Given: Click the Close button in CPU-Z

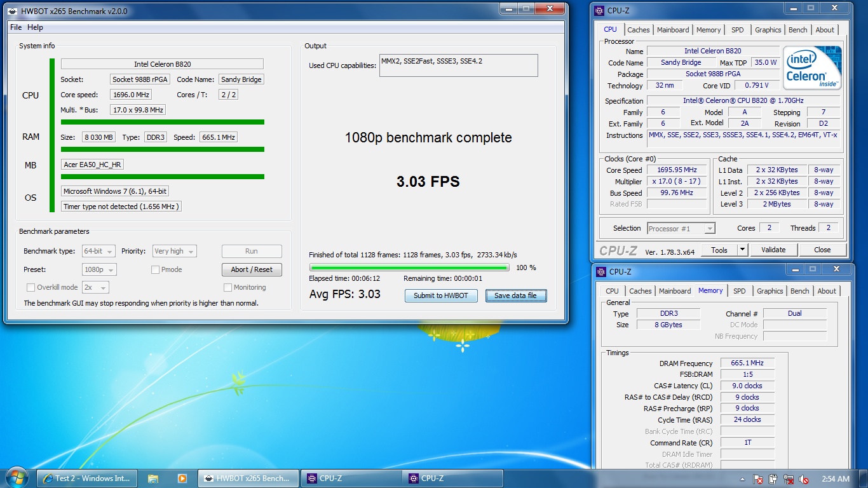Looking at the screenshot, I should click(822, 250).
